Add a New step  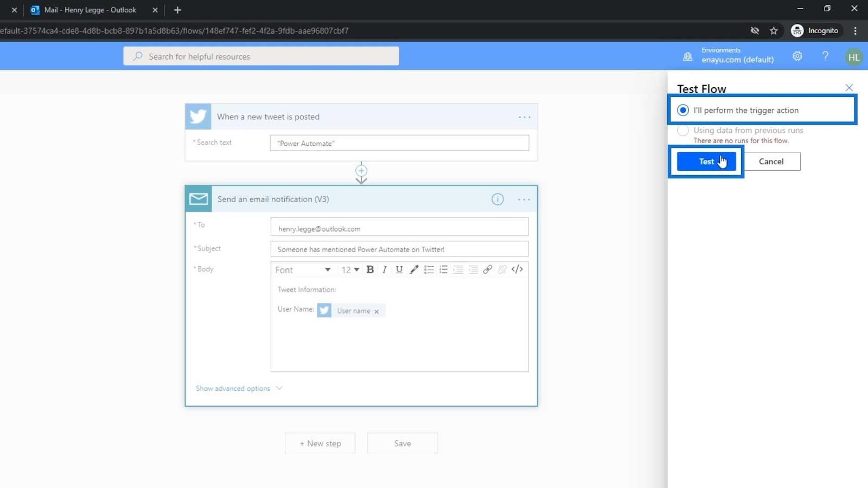[320, 443]
